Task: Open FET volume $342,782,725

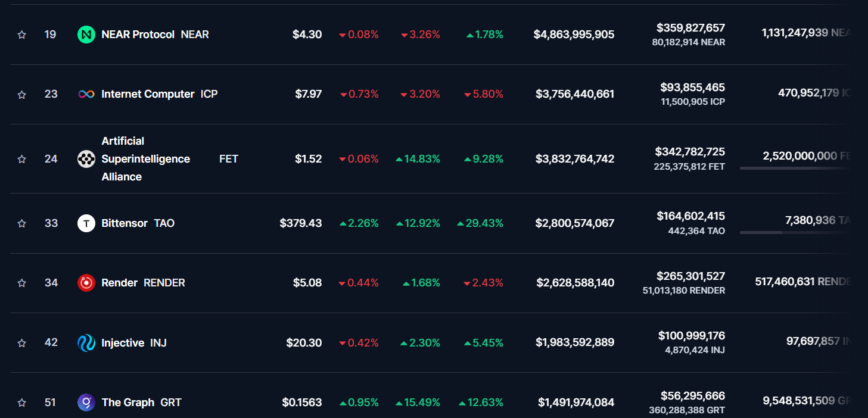Action: click(690, 152)
